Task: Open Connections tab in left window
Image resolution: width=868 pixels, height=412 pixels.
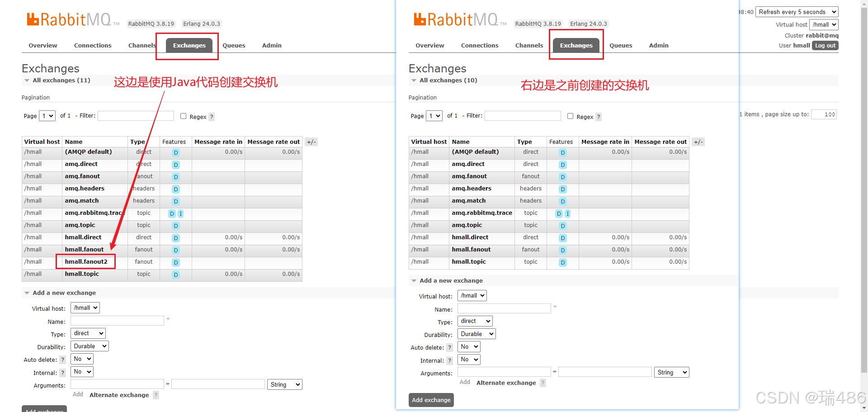Action: coord(93,45)
